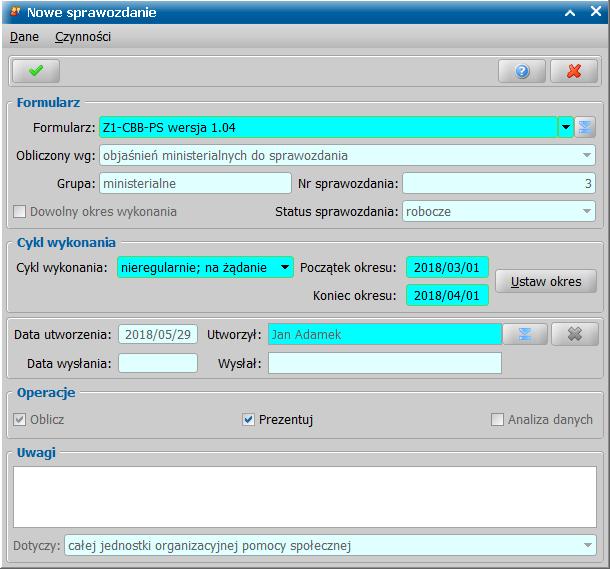Open the Obliczony wg dropdown
The image size is (610, 569).
coord(587,156)
